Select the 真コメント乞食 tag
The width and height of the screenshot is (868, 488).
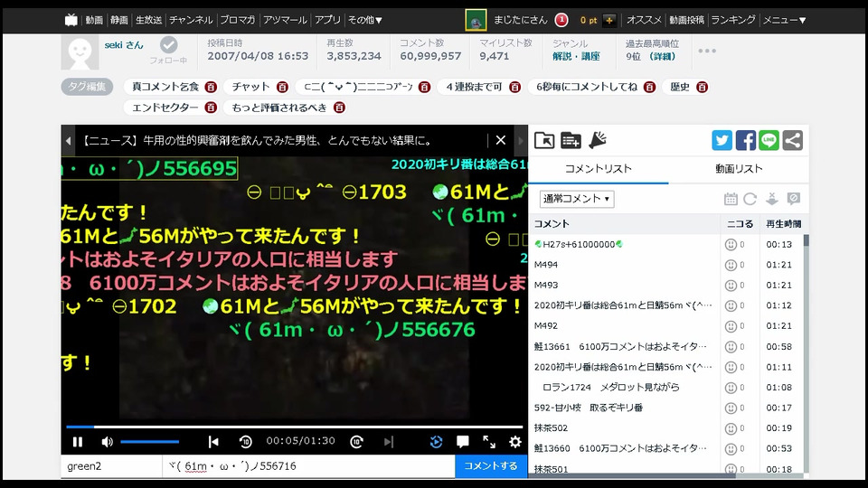point(165,87)
